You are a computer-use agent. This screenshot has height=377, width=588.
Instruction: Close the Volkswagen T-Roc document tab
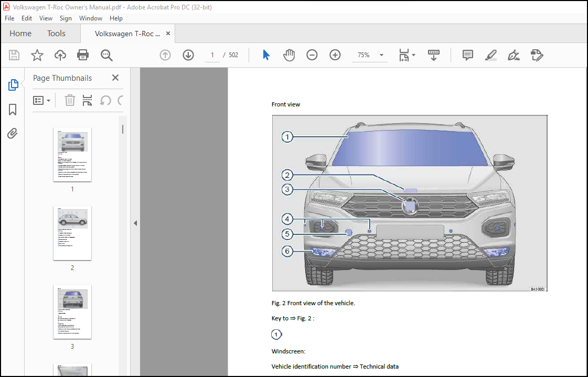pyautogui.click(x=168, y=34)
